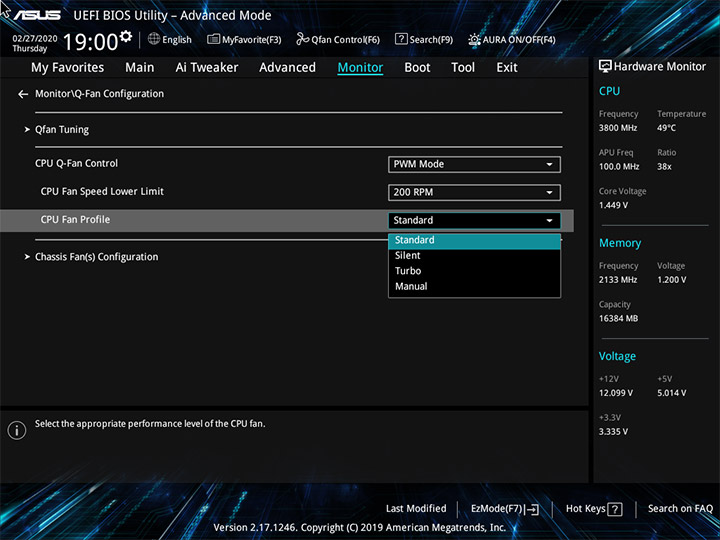Select the CPU Fan Profile row label
This screenshot has height=540, width=720.
[x=75, y=220]
